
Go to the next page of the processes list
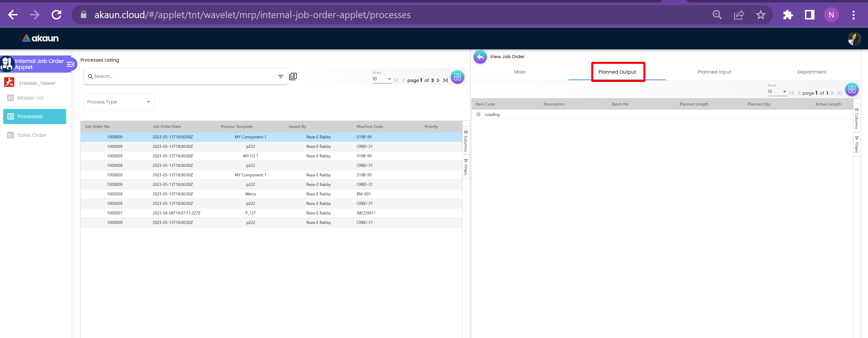(438, 80)
